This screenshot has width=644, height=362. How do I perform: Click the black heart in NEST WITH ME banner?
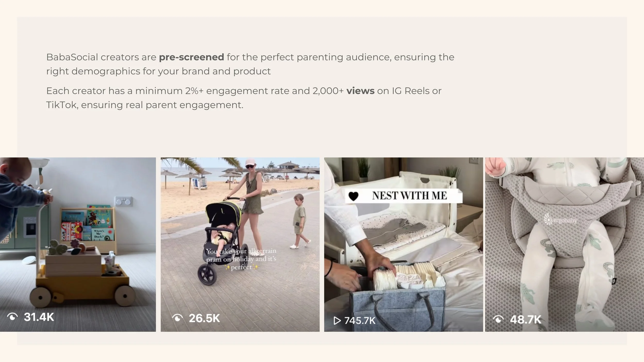(x=353, y=196)
